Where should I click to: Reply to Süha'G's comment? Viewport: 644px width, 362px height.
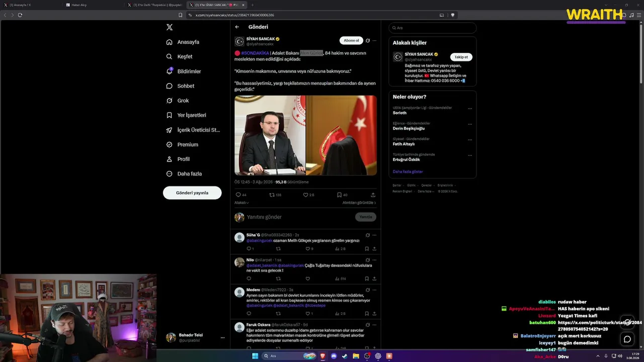[250, 248]
